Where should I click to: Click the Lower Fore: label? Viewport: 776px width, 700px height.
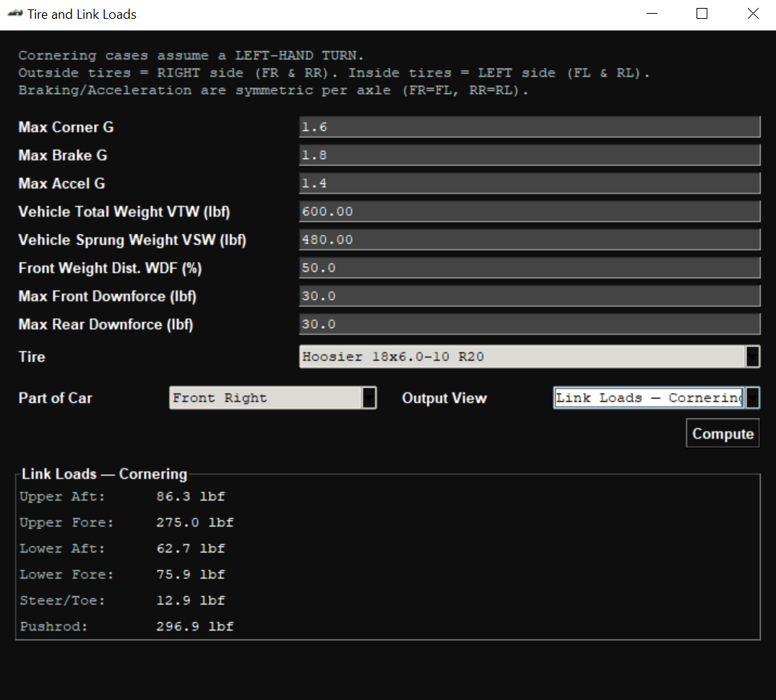[x=66, y=575]
